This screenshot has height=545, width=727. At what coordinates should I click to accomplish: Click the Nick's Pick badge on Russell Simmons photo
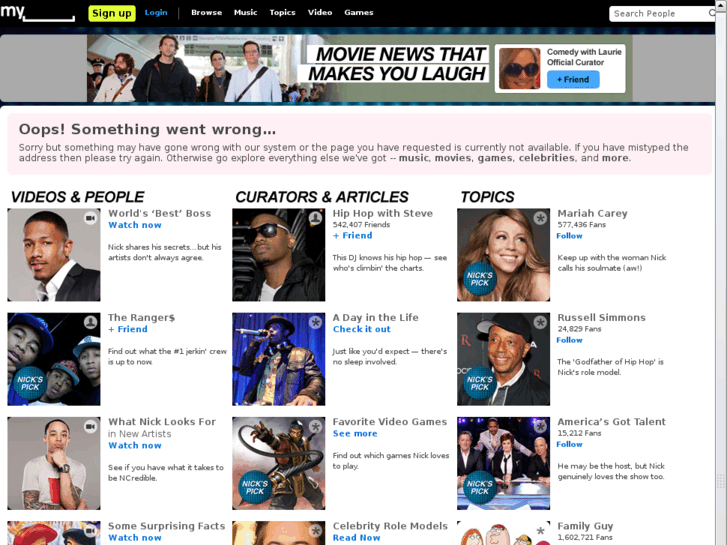coord(480,383)
